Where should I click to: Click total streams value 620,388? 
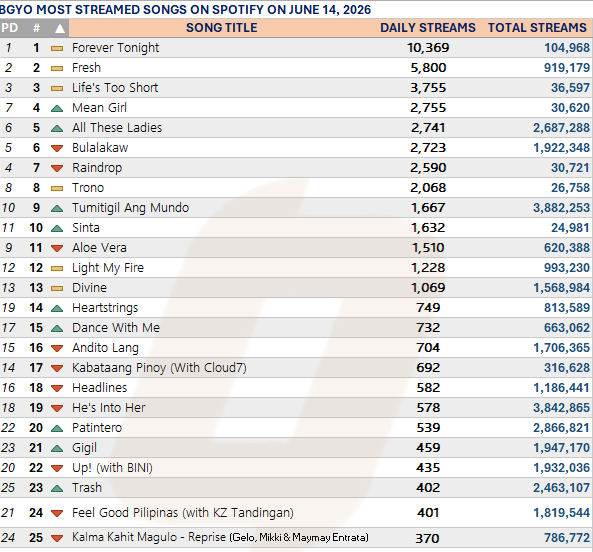pos(567,248)
